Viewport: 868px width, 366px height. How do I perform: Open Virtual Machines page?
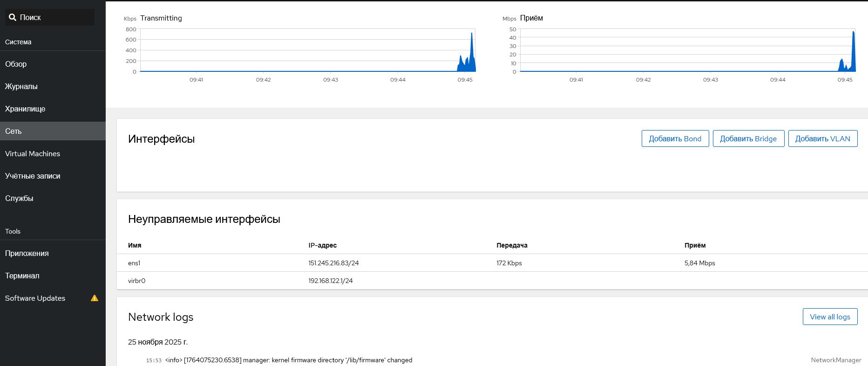(x=33, y=153)
